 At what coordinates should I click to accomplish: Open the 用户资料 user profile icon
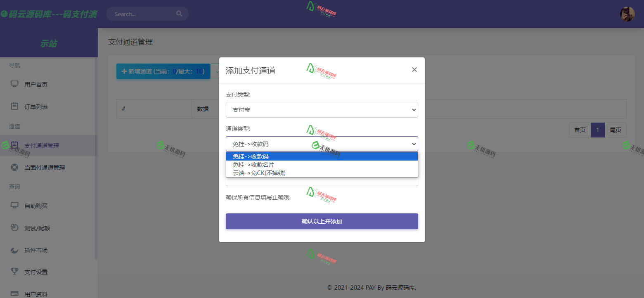[15, 294]
